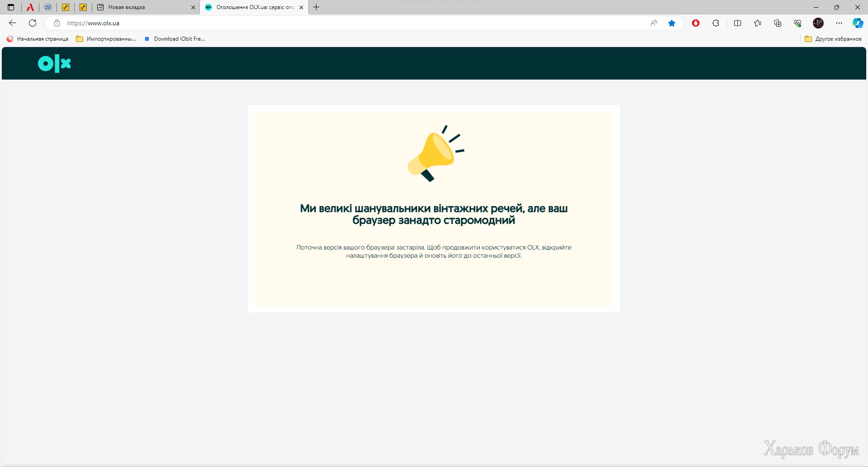Screen dimensions: 868x467
Task: Open a new tab with plus button
Action: [316, 7]
